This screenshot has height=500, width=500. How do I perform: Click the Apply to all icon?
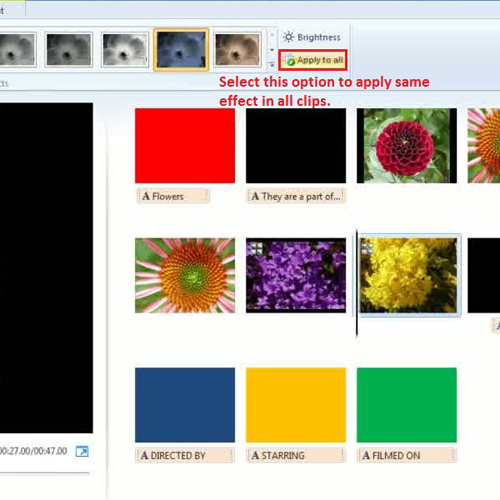(289, 60)
